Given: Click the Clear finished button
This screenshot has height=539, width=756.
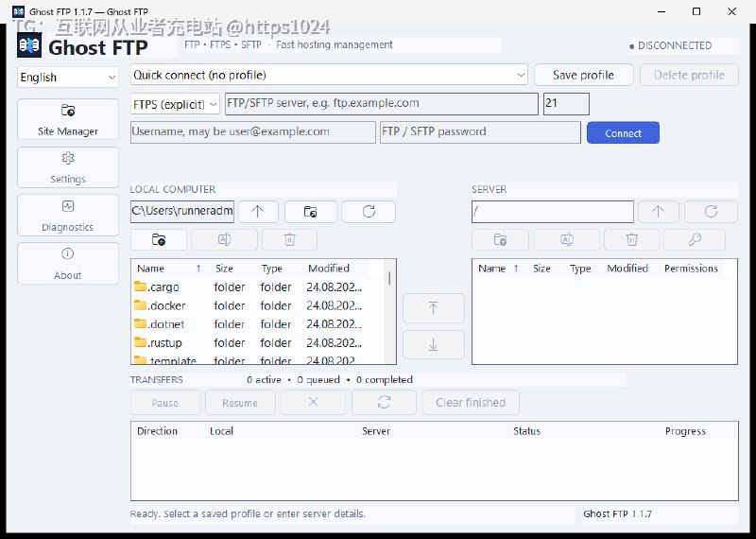Looking at the screenshot, I should point(471,403).
